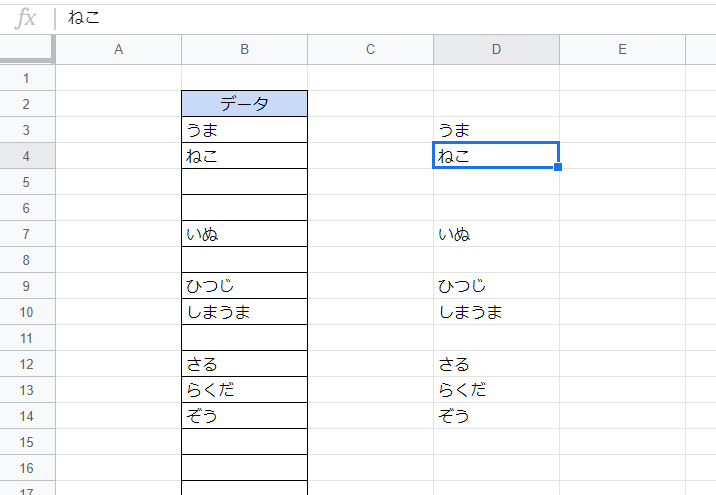Click the fx formula icon
This screenshot has height=495, width=716.
[x=27, y=18]
